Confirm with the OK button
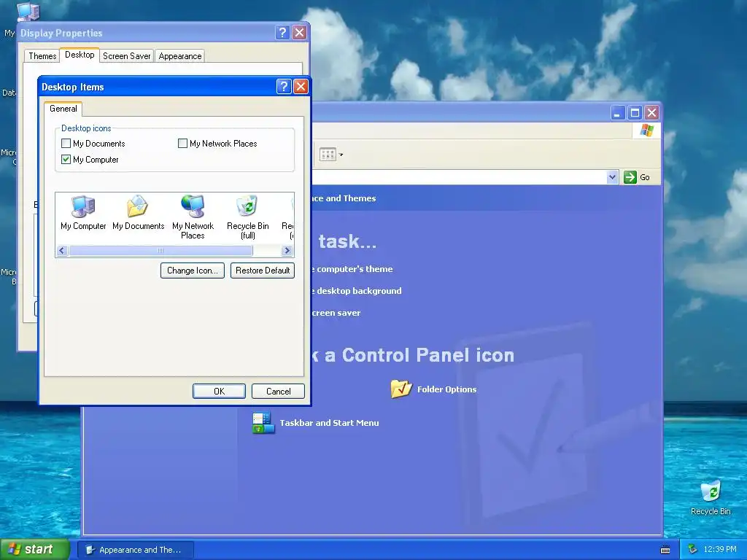This screenshot has width=747, height=560. tap(219, 391)
